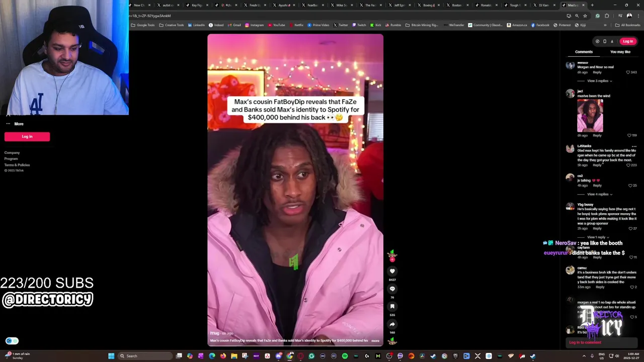Like the 'mustve been the wind' comment
Screen dimensions: 644x362
tap(629, 135)
